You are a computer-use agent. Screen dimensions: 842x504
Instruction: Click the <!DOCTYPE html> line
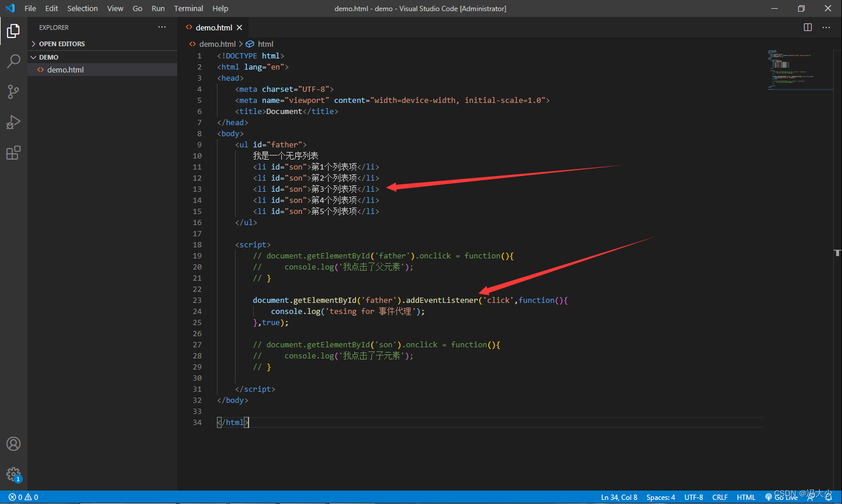tap(250, 56)
